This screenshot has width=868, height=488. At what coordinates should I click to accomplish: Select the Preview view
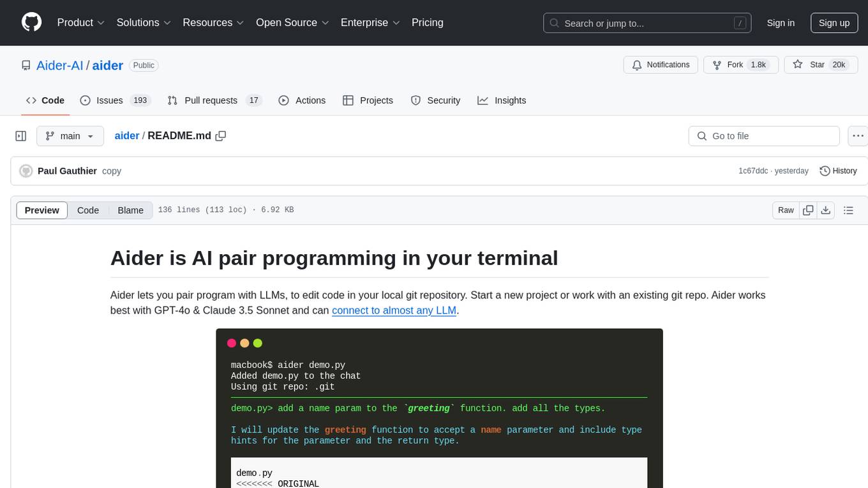42,210
